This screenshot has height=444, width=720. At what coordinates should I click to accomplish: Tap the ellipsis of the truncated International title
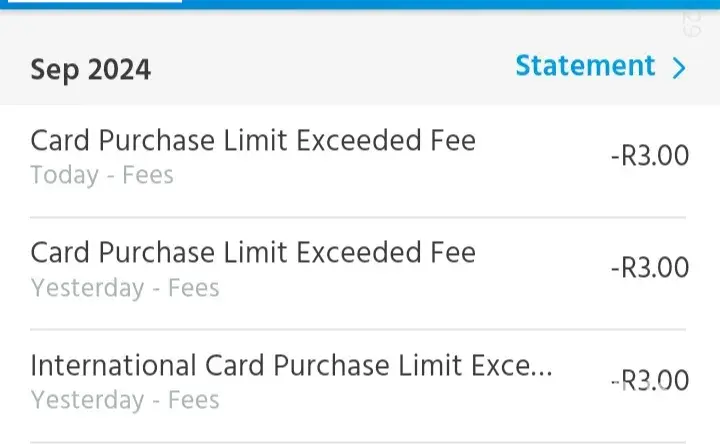tap(540, 368)
